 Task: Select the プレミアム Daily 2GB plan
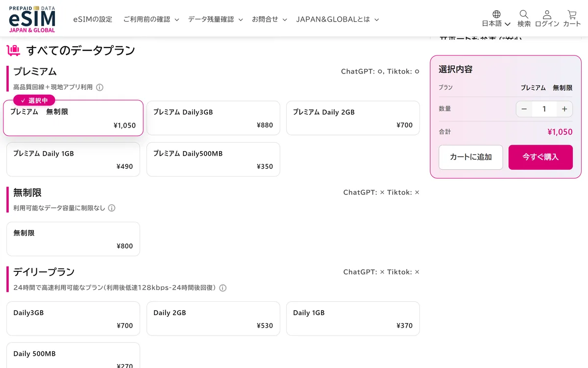coord(353,118)
